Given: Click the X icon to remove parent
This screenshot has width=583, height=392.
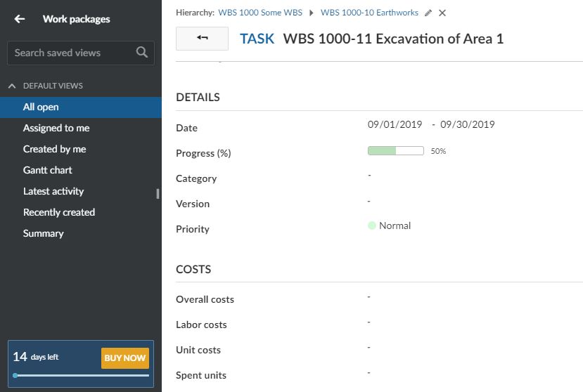Looking at the screenshot, I should click(442, 13).
